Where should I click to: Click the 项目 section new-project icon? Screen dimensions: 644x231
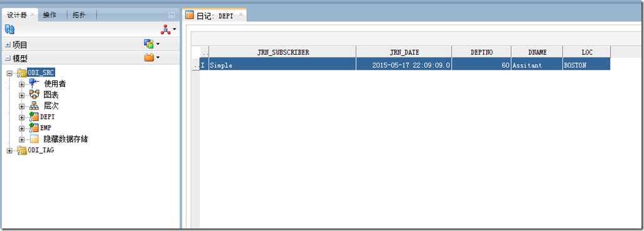148,44
